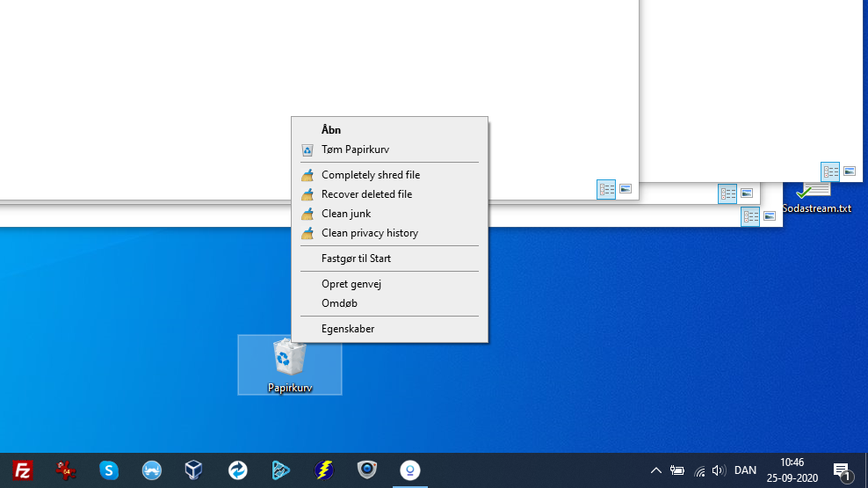Click the battery status tray icon
868x488 pixels.
point(677,470)
